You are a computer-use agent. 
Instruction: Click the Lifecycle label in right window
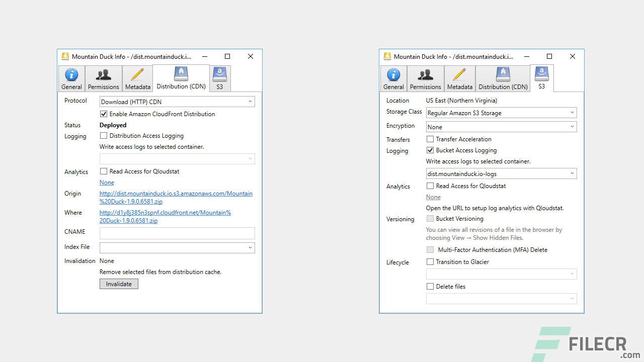[397, 262]
